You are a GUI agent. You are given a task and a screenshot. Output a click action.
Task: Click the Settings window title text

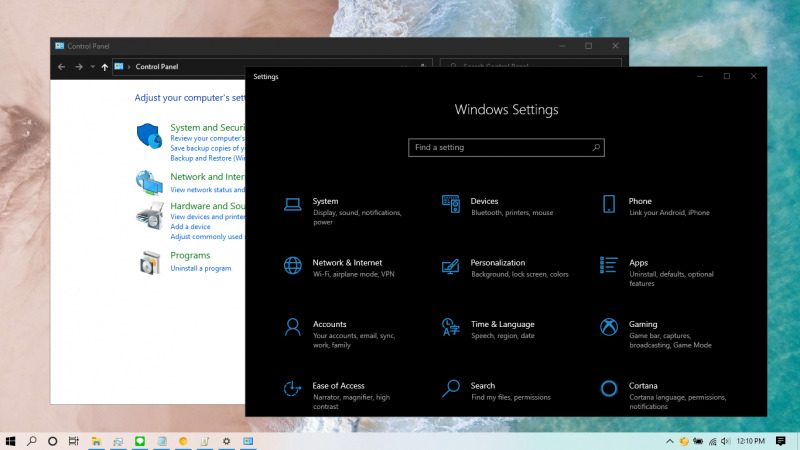266,77
